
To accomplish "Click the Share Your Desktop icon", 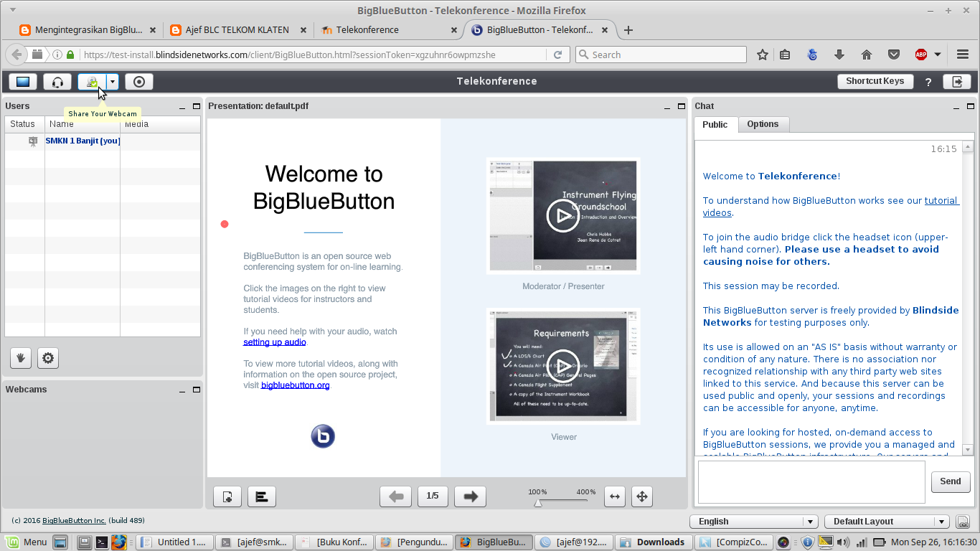I will pyautogui.click(x=23, y=82).
